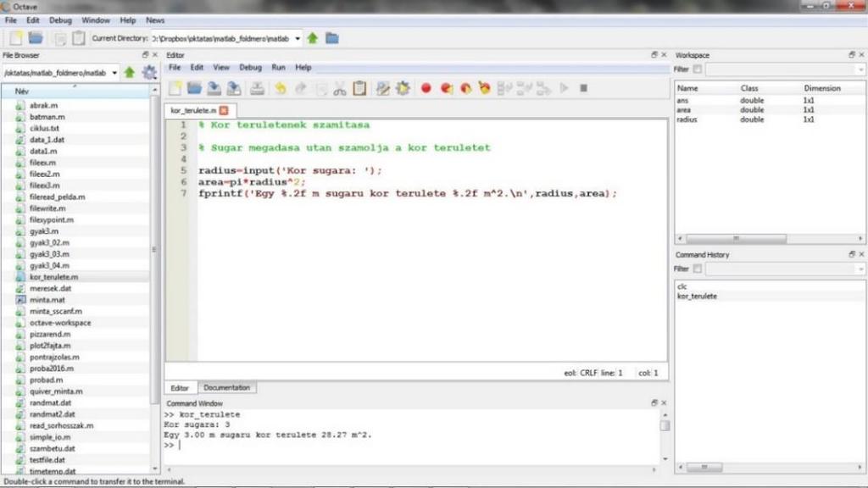Click the debug Step Out icon
The width and height of the screenshot is (868, 488).
point(543,88)
